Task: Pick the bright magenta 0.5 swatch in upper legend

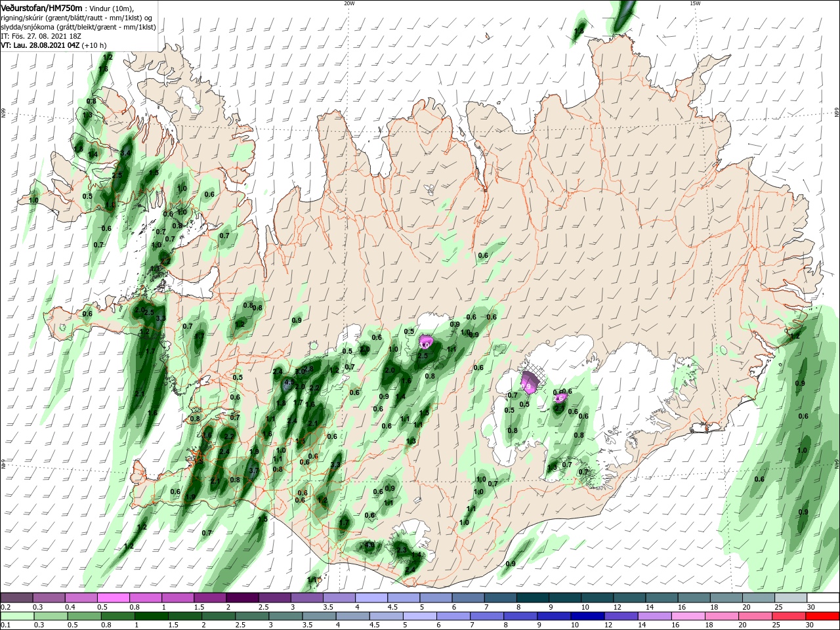Action: coord(114,598)
